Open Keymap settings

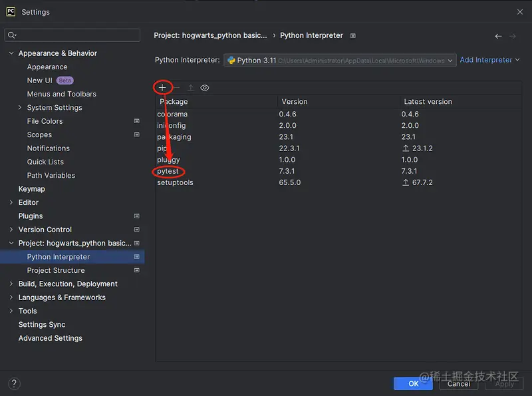pyautogui.click(x=31, y=189)
